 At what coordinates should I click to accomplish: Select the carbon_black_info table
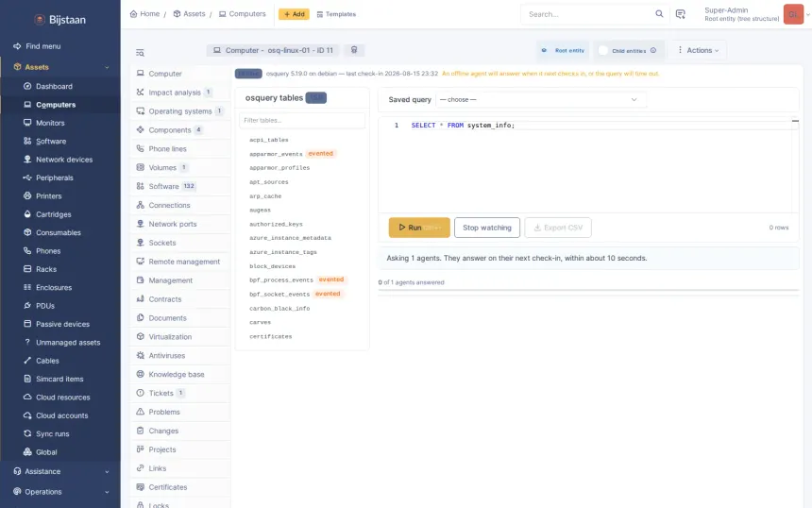(x=279, y=308)
